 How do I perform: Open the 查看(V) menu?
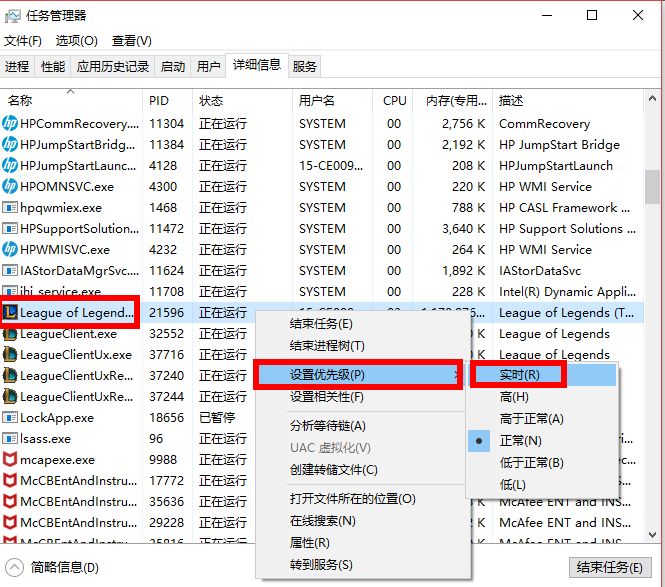click(131, 41)
